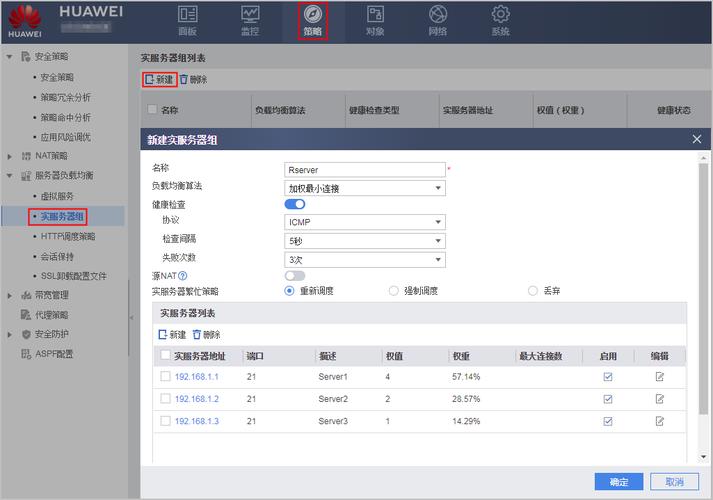The height and width of the screenshot is (500, 713).
Task: Select the 丢弃 radio button
Action: 533,291
